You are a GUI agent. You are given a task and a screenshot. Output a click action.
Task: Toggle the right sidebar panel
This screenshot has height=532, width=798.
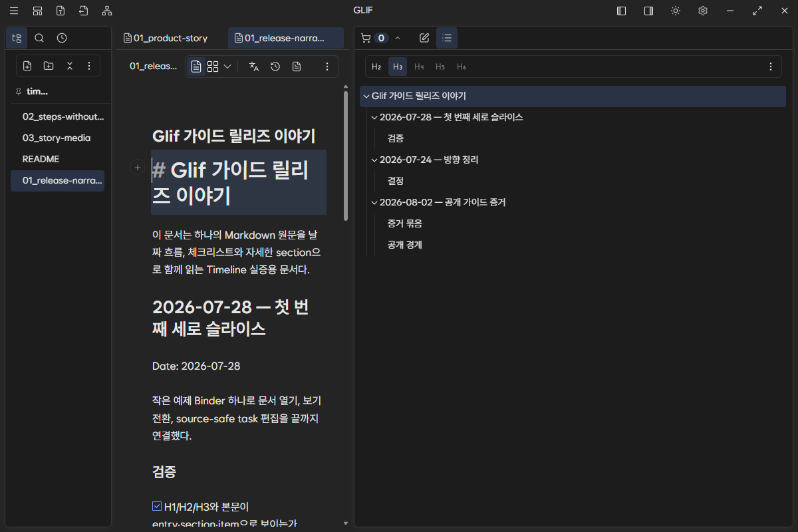point(648,11)
